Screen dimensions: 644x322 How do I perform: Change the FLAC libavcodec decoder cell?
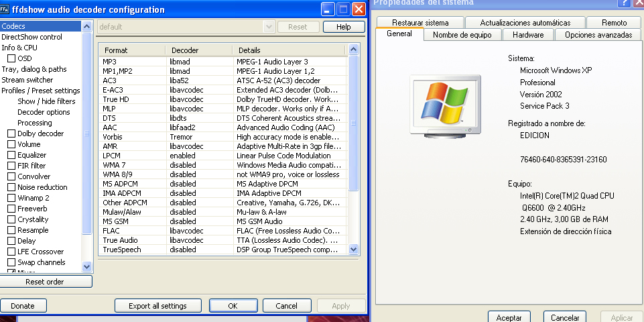200,231
